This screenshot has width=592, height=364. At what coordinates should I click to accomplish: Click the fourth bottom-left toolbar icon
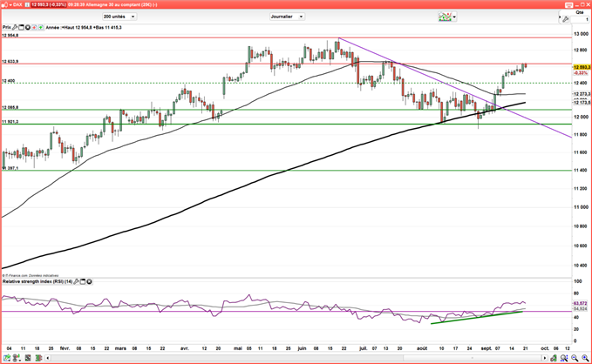coord(38,358)
